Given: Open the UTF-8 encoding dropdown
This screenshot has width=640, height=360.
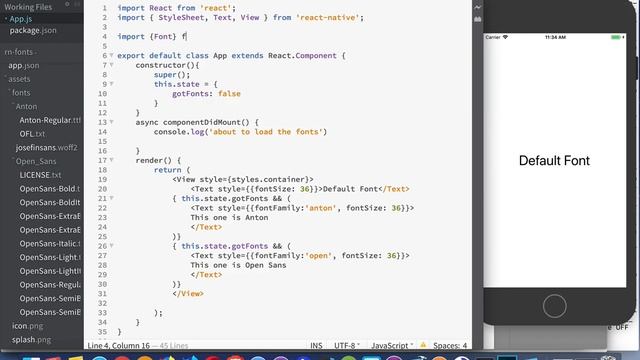Looking at the screenshot, I should click(347, 345).
